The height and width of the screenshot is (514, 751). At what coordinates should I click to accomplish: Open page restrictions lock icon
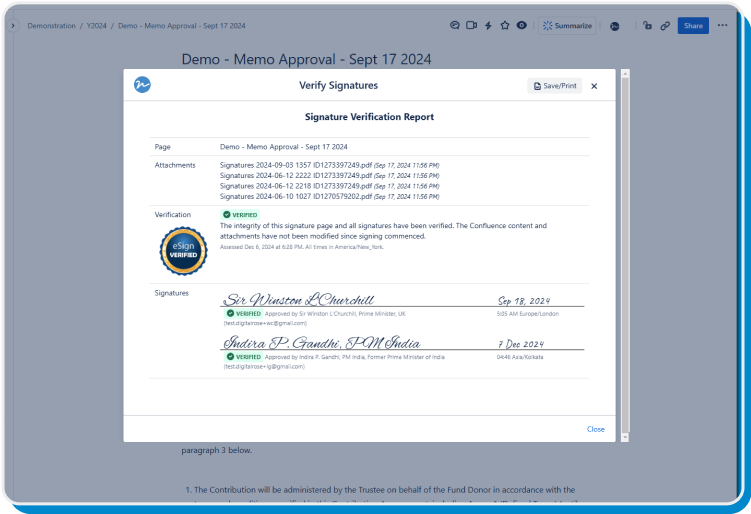[x=647, y=25]
